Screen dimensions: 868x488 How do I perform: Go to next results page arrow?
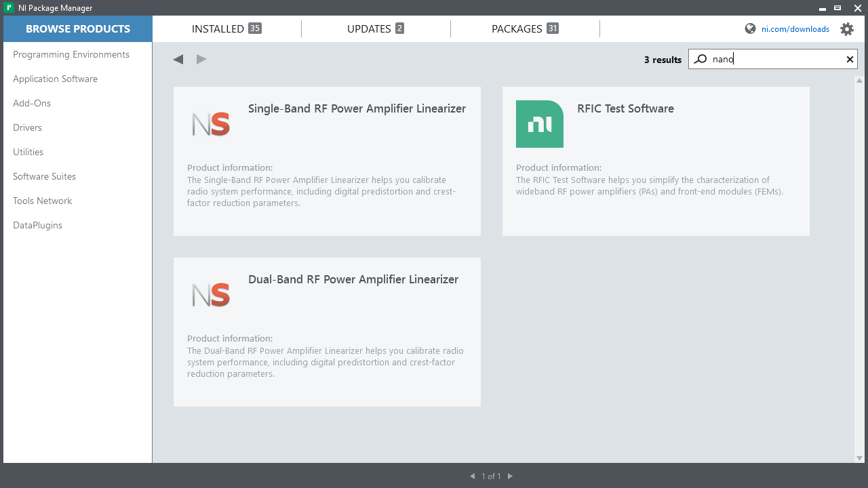510,476
